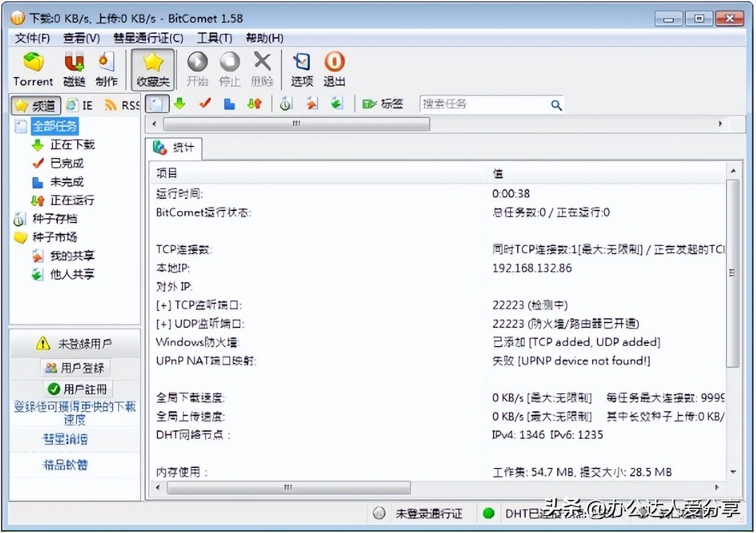Click the 退出 exit button

335,69
